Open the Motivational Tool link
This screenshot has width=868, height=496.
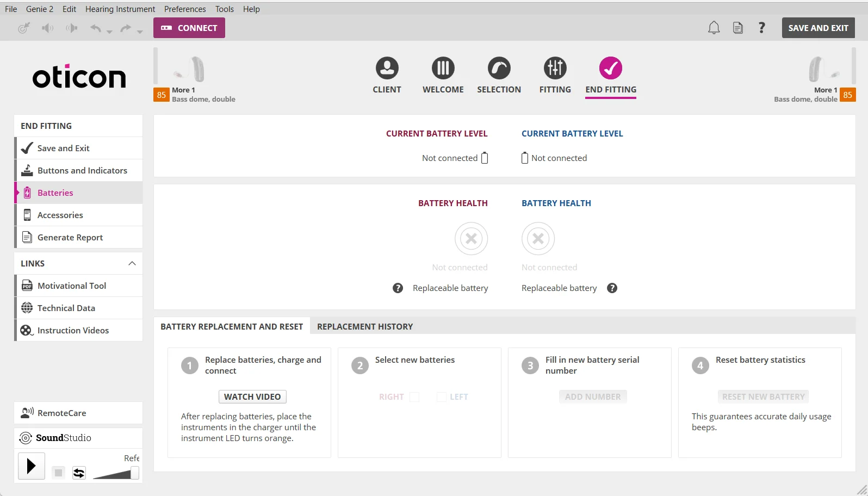tap(79, 286)
